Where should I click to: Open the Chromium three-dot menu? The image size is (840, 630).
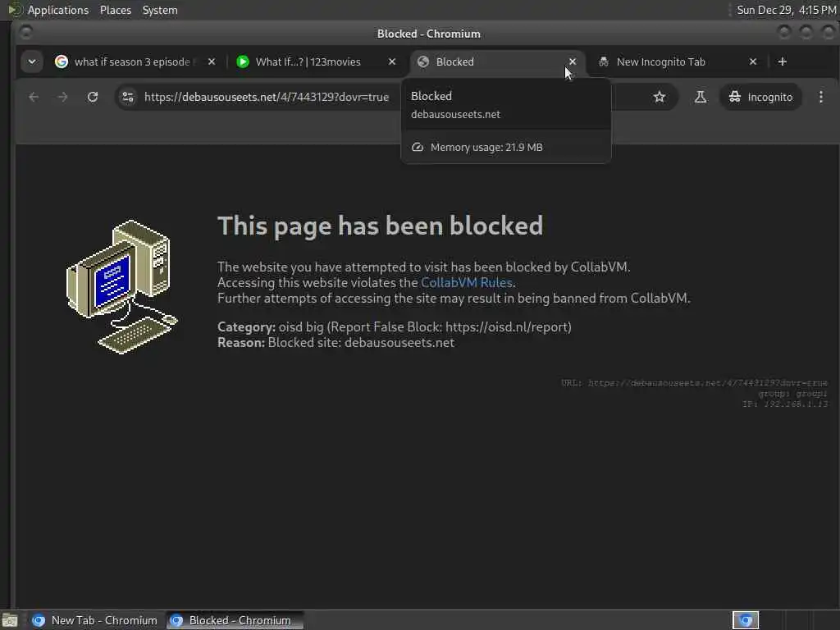(x=820, y=97)
